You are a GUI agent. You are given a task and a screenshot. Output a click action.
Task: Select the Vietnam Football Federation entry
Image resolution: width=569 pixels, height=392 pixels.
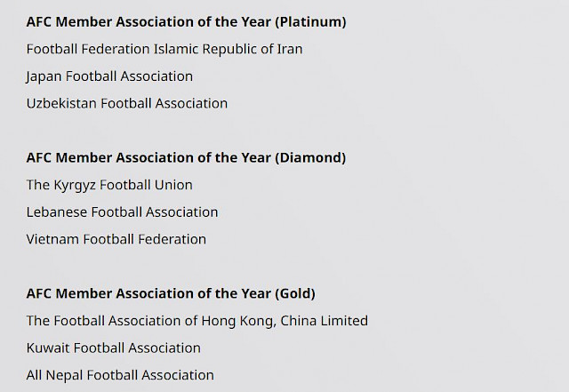116,239
